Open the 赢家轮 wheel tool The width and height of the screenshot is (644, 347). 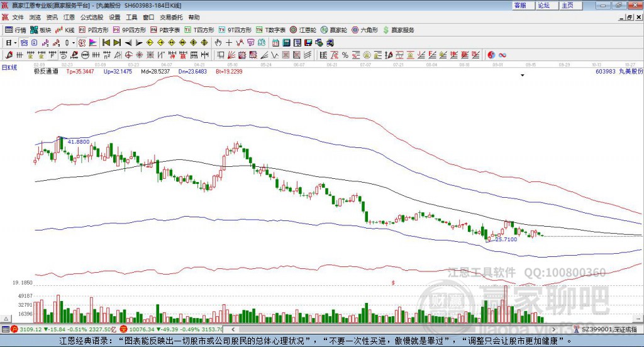point(334,30)
